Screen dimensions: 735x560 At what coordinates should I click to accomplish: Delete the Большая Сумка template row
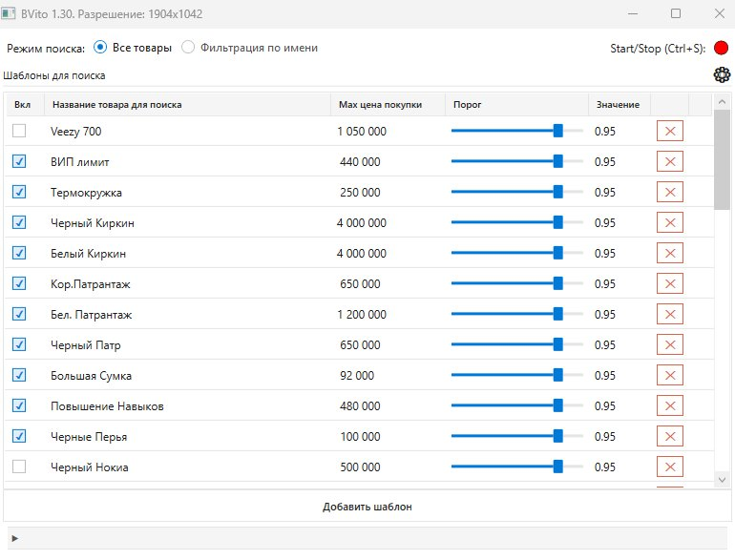669,376
